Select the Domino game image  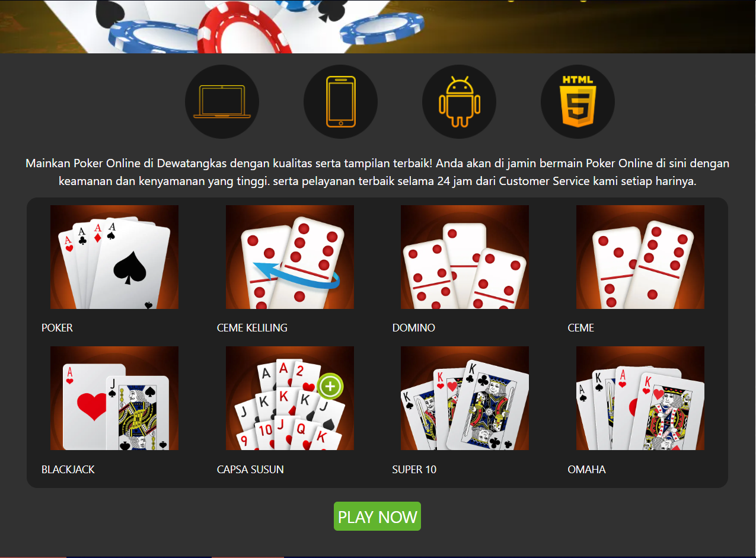pos(465,257)
